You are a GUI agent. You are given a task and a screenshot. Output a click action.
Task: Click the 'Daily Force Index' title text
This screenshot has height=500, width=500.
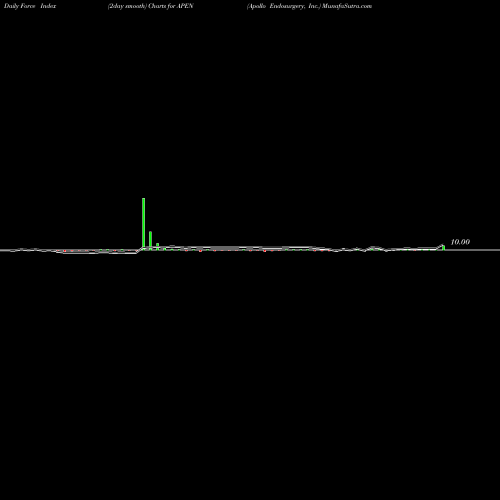pyautogui.click(x=30, y=6)
